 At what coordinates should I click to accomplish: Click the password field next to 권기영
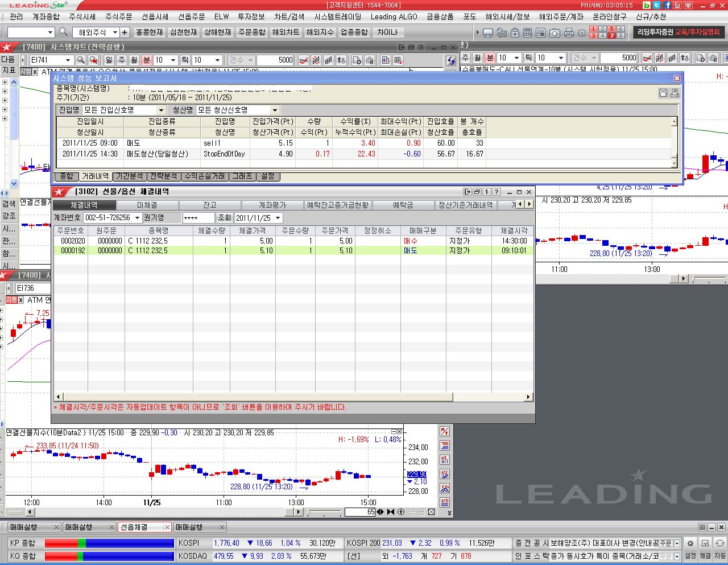(198, 218)
